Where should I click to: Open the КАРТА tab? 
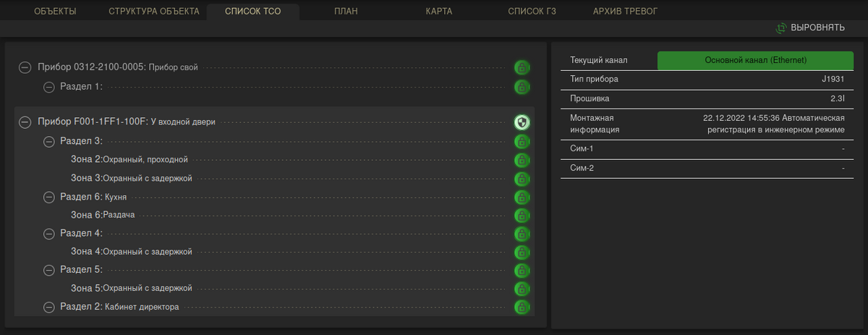439,12
